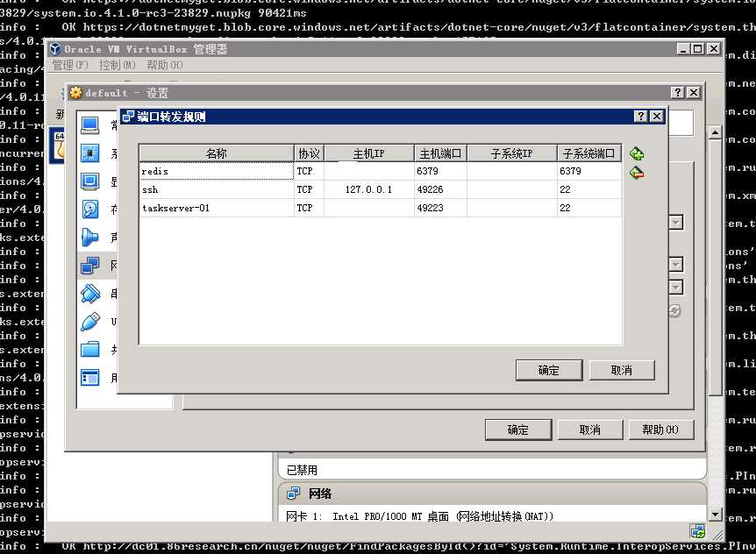Click 取消 in port forwarding dialog
The height and width of the screenshot is (554, 756).
click(622, 370)
